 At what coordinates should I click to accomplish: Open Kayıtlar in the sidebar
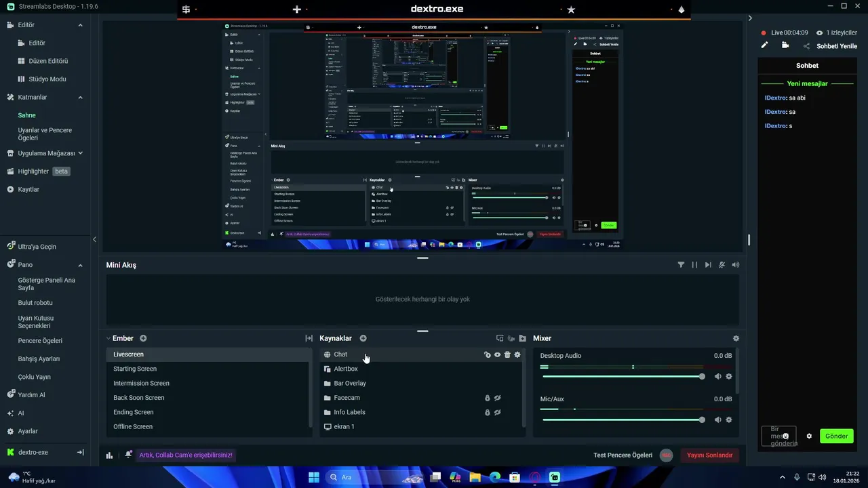pyautogui.click(x=28, y=190)
